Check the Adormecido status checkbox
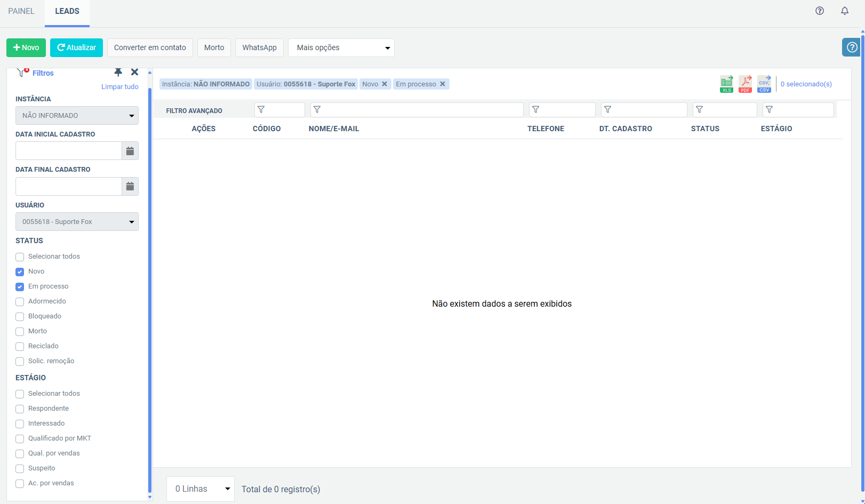This screenshot has width=865, height=504. (x=20, y=302)
